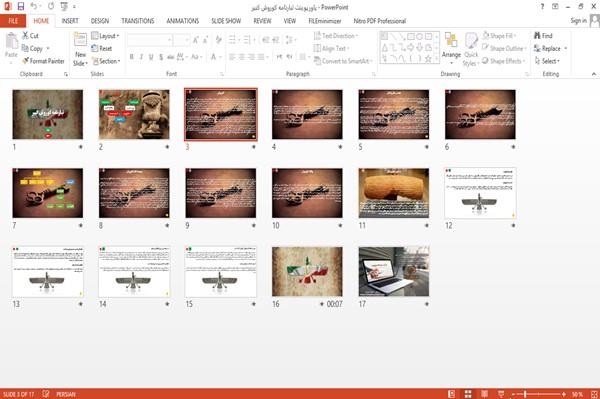Click the Reset slide button
Viewport: 600px width, 399px height.
click(x=102, y=49)
